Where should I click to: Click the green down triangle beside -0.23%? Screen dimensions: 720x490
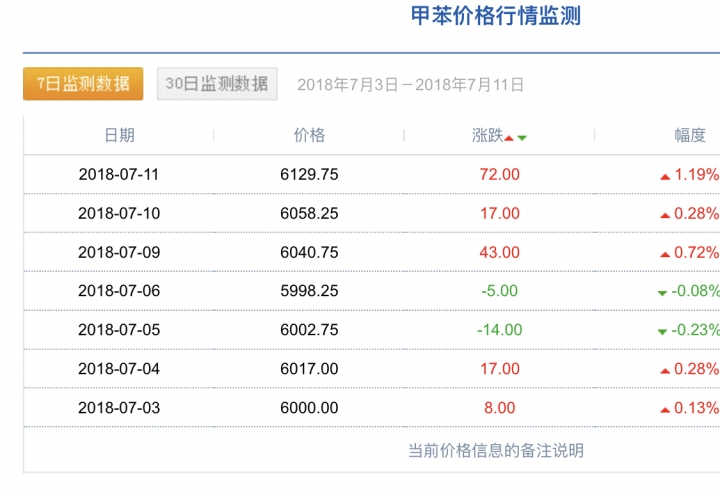tap(662, 332)
